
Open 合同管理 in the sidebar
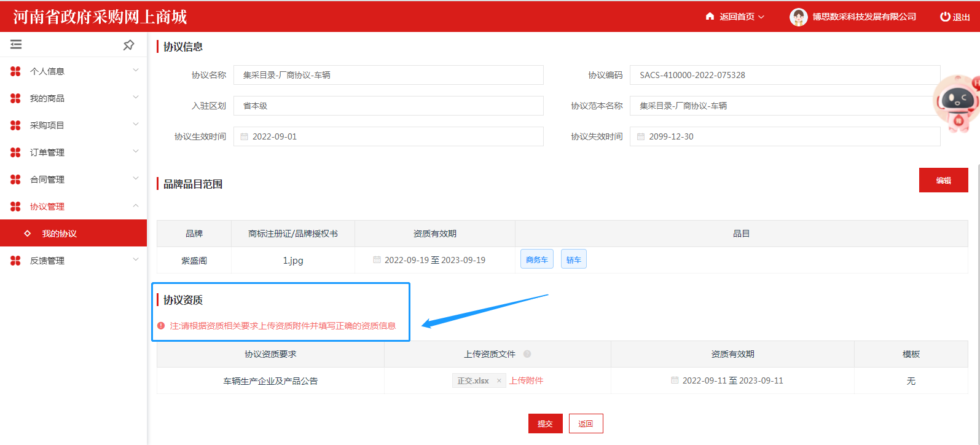coord(47,179)
